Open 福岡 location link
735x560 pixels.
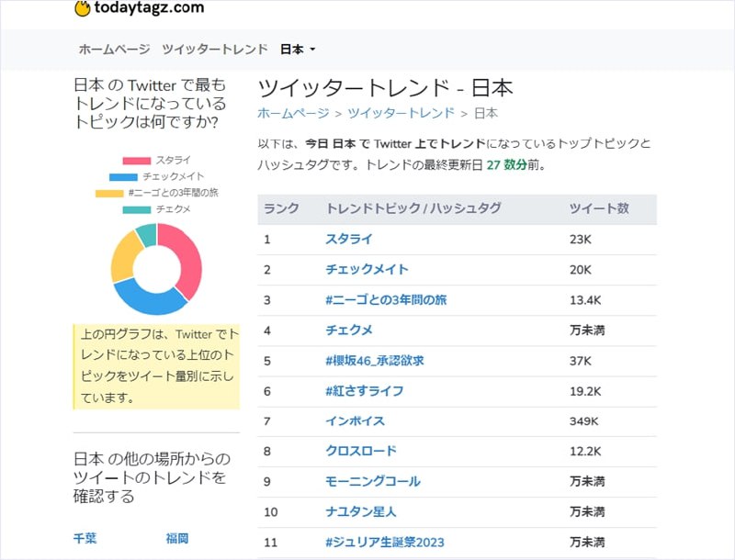tap(177, 539)
